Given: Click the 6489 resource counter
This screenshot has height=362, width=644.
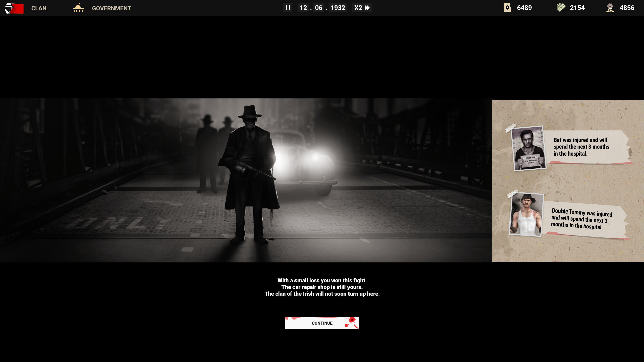Looking at the screenshot, I should pyautogui.click(x=524, y=8).
